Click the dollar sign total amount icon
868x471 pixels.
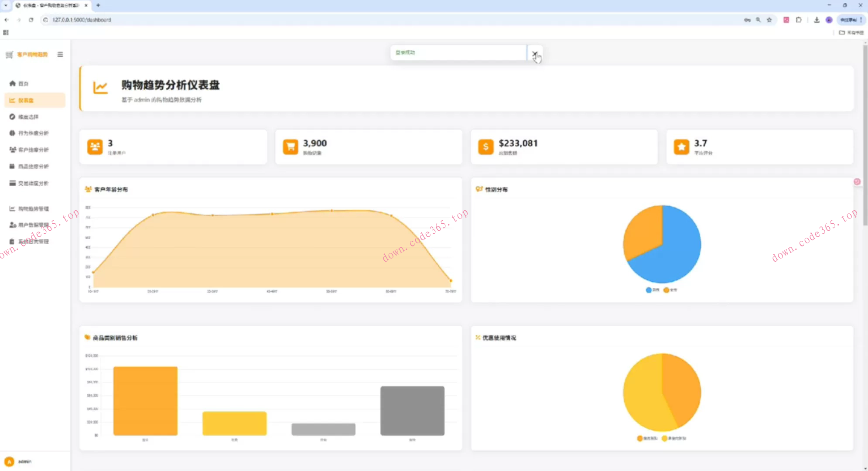pos(485,147)
